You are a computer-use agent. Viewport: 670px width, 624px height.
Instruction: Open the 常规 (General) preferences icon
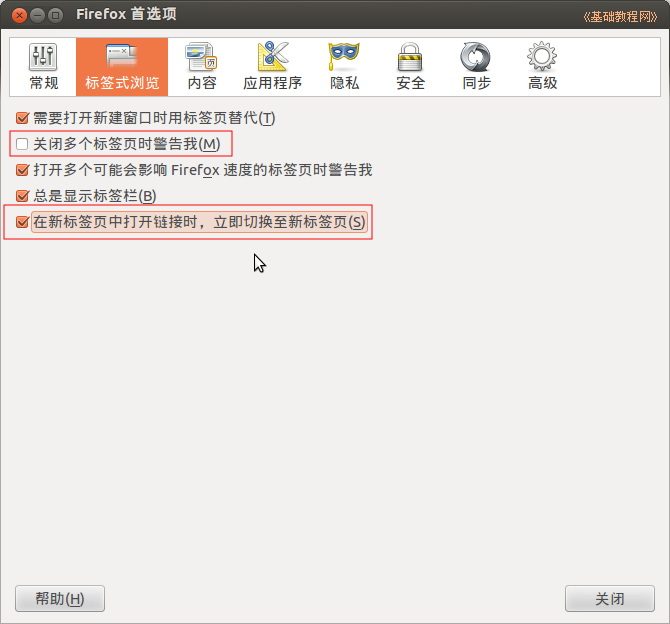coord(43,67)
